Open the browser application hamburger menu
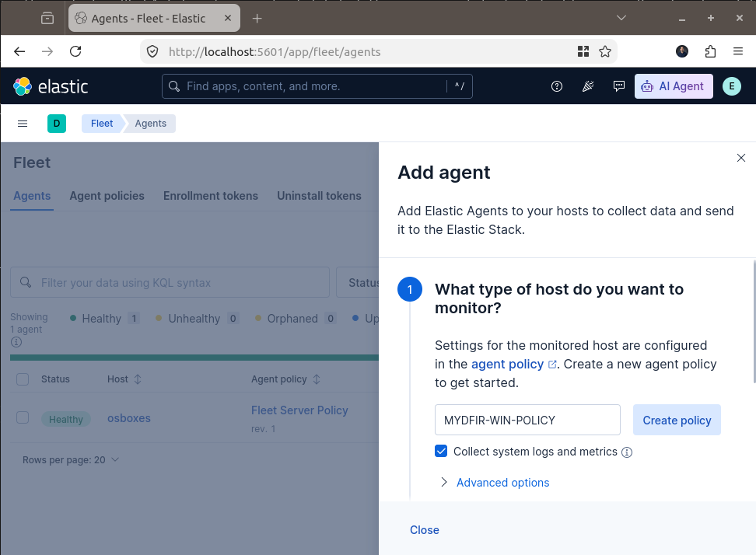The image size is (756, 555). tap(737, 51)
